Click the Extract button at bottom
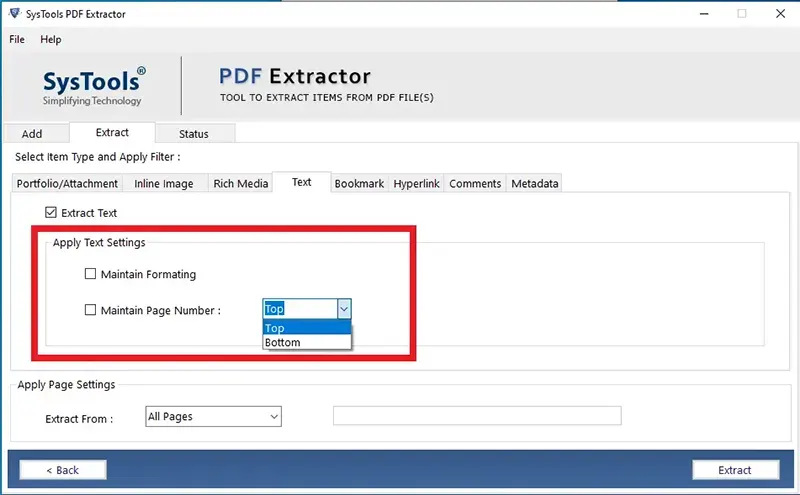 point(735,470)
